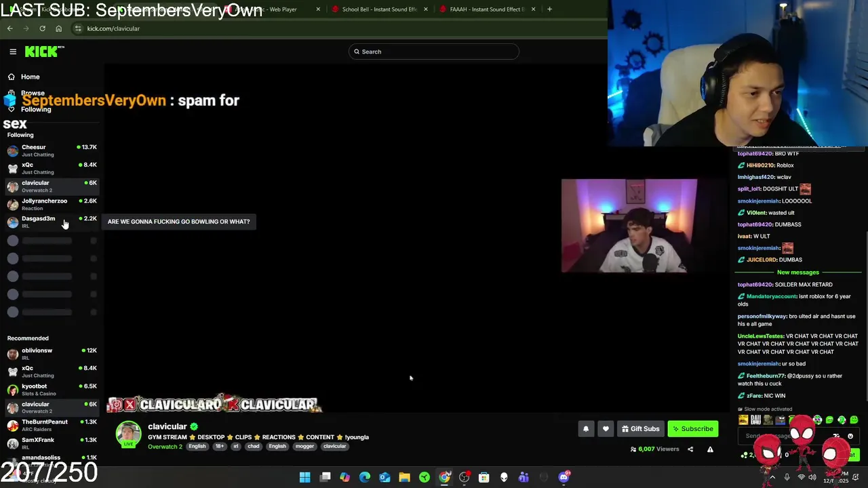Viewport: 868px width, 488px height.
Task: Follow the channel with heart button
Action: 606,429
